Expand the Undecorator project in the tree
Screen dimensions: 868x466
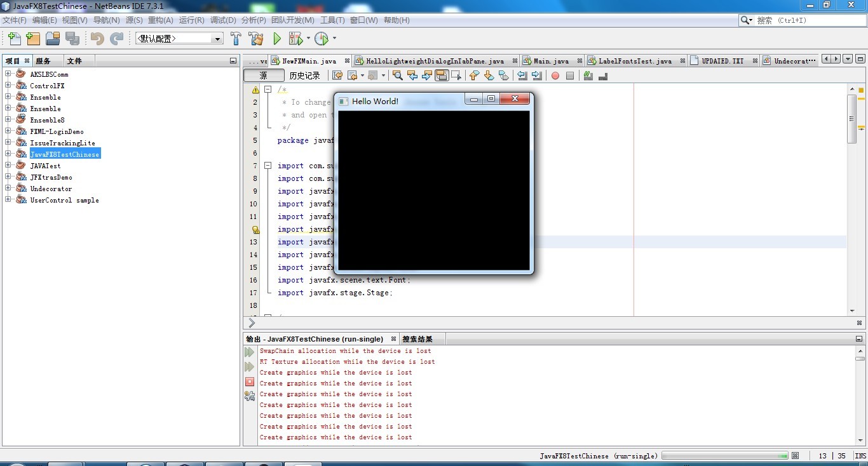coord(8,189)
